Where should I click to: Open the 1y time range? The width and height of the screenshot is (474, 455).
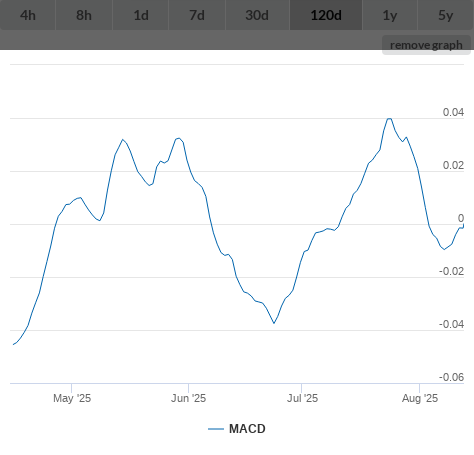(390, 15)
